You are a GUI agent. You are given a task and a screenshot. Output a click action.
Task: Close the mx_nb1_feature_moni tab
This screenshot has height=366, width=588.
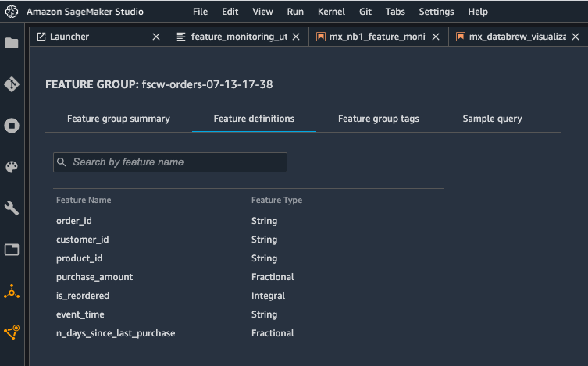436,37
